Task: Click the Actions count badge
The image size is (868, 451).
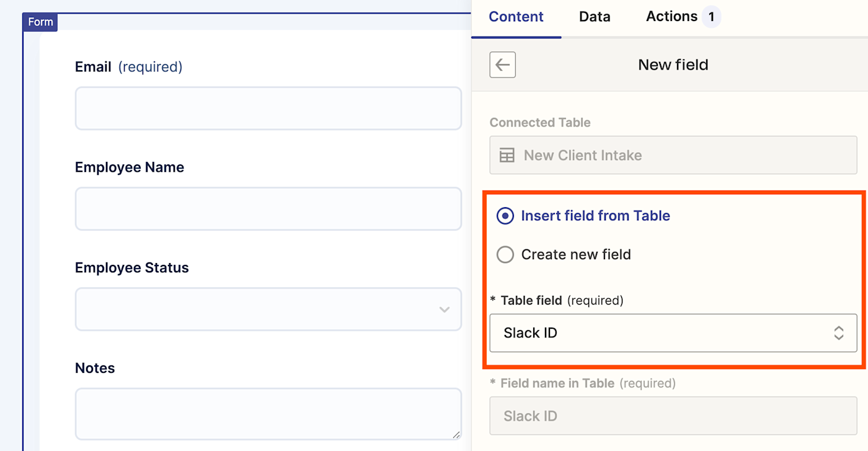Action: click(711, 17)
